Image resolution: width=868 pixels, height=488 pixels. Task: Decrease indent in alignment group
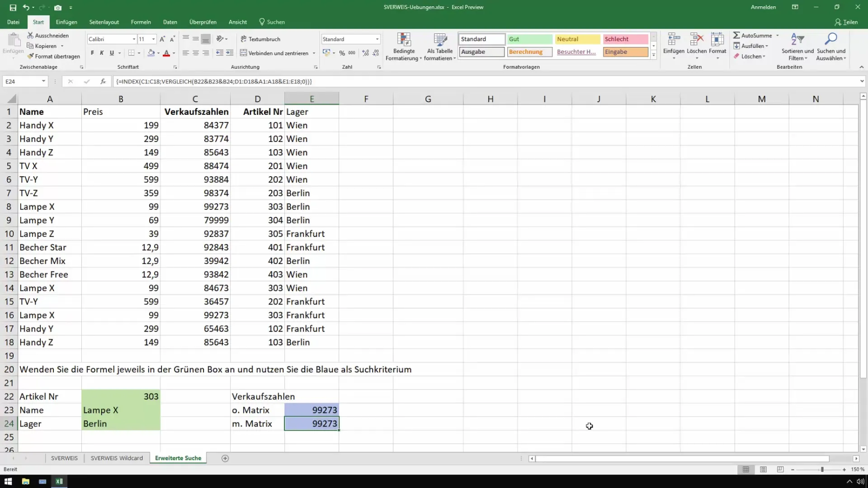click(x=220, y=53)
